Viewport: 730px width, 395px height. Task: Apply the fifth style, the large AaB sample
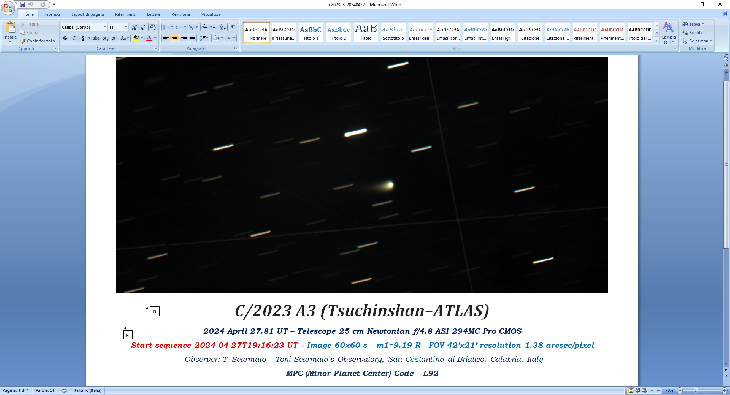[366, 32]
